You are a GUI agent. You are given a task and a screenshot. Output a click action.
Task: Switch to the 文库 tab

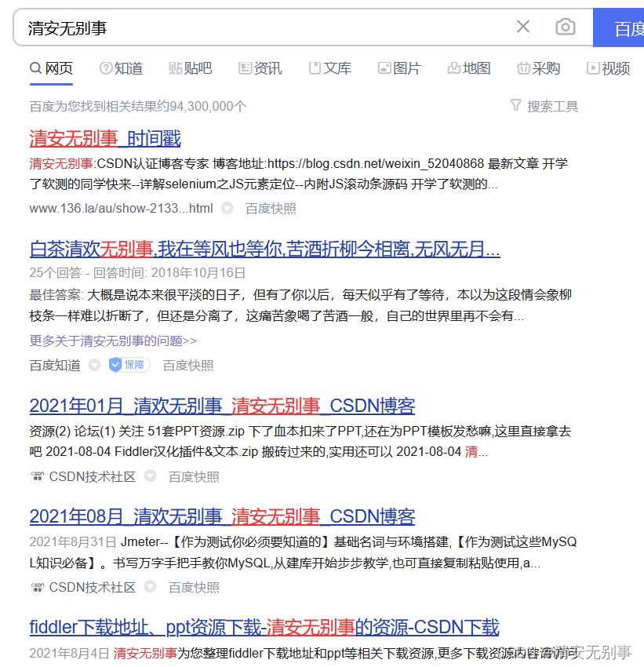(330, 68)
